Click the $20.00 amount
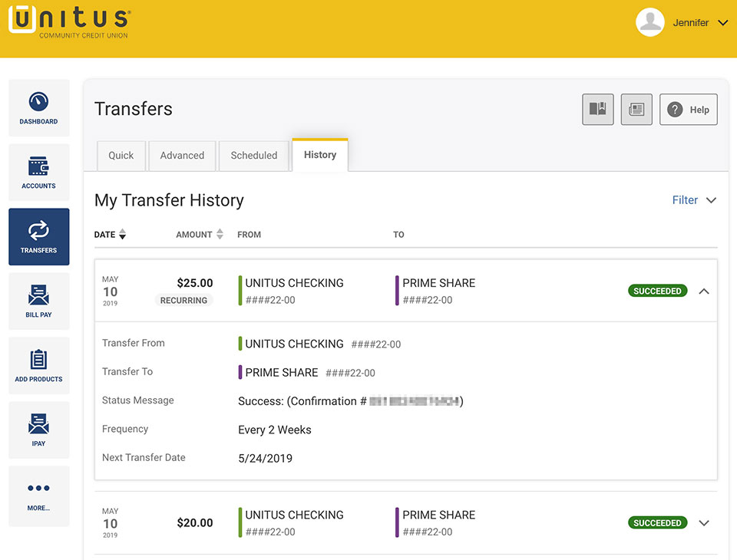This screenshot has height=560, width=737. [x=195, y=522]
